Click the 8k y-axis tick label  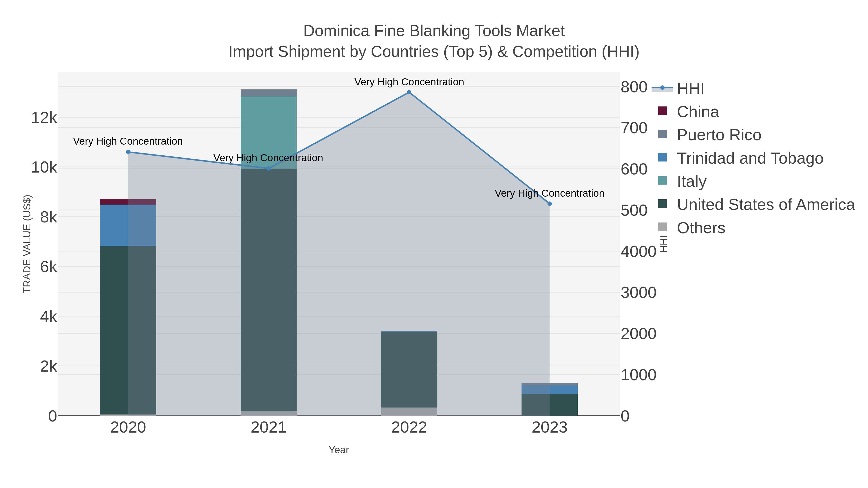(x=48, y=217)
